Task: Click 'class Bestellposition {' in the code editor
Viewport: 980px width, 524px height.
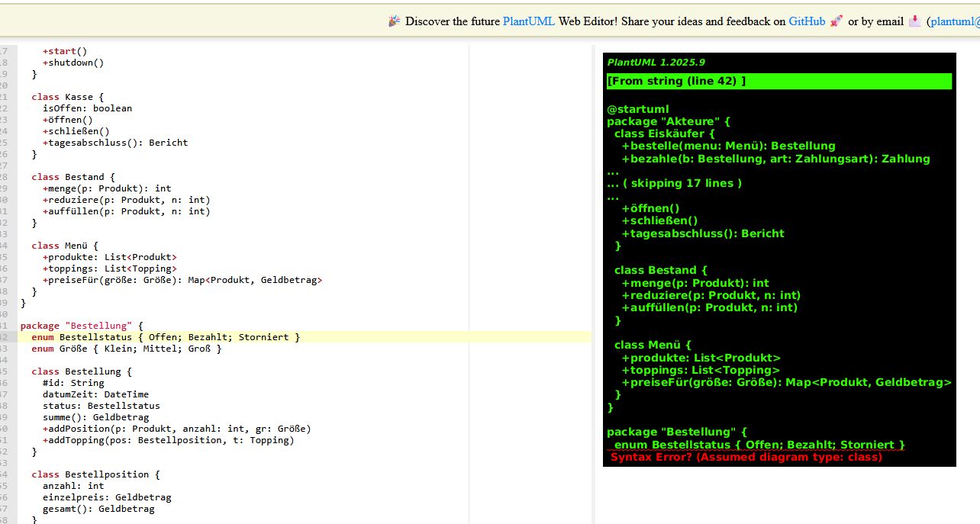Action: pos(95,474)
